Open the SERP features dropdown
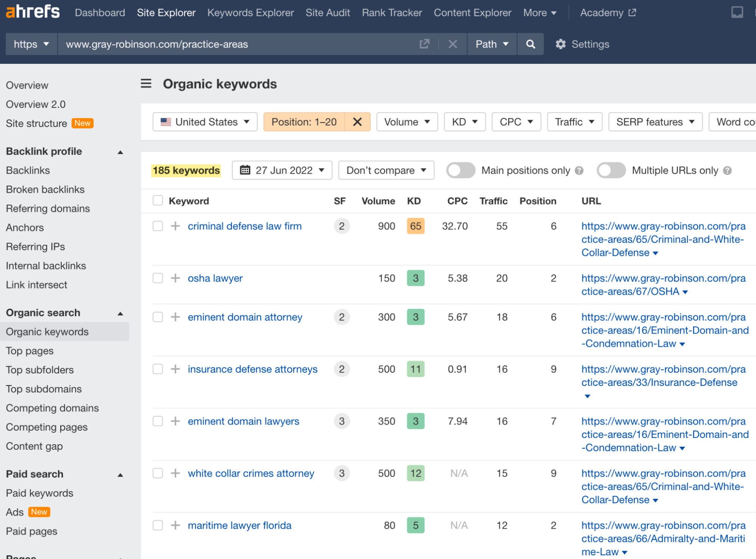Image resolution: width=756 pixels, height=559 pixels. coord(655,122)
